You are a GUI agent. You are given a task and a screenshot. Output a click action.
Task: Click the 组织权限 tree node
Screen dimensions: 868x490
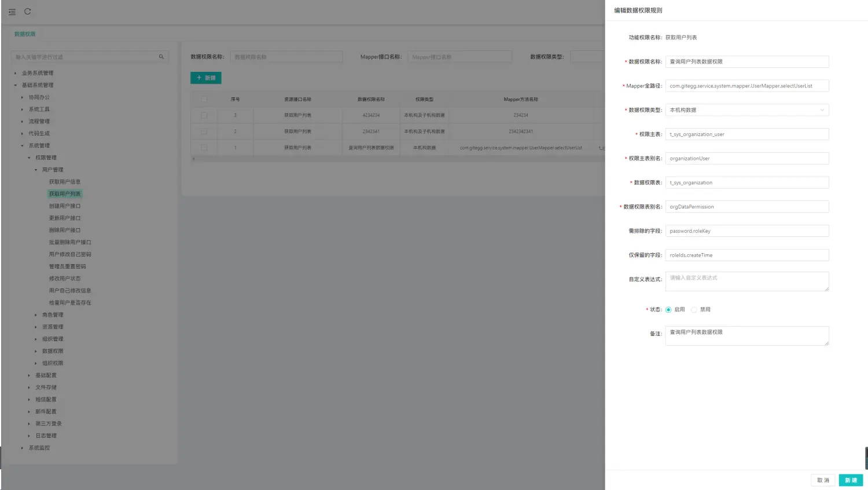(x=53, y=364)
